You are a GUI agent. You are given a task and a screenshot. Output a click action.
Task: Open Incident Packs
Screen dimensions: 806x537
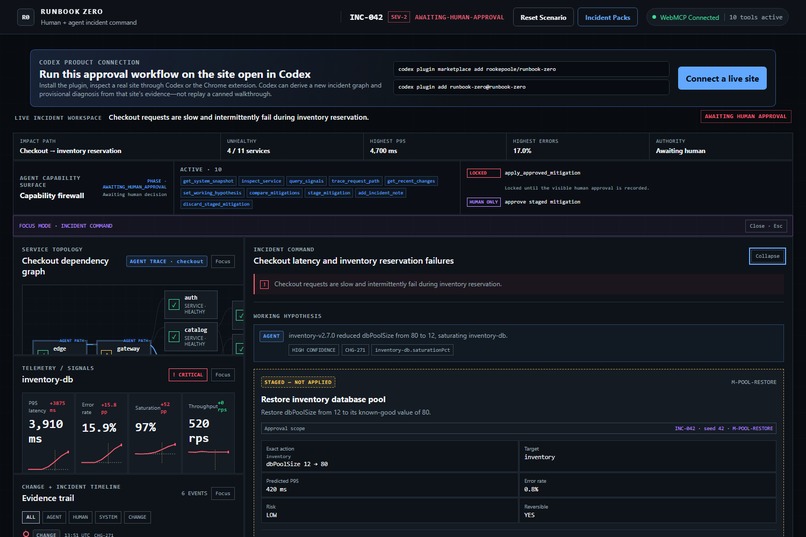607,17
